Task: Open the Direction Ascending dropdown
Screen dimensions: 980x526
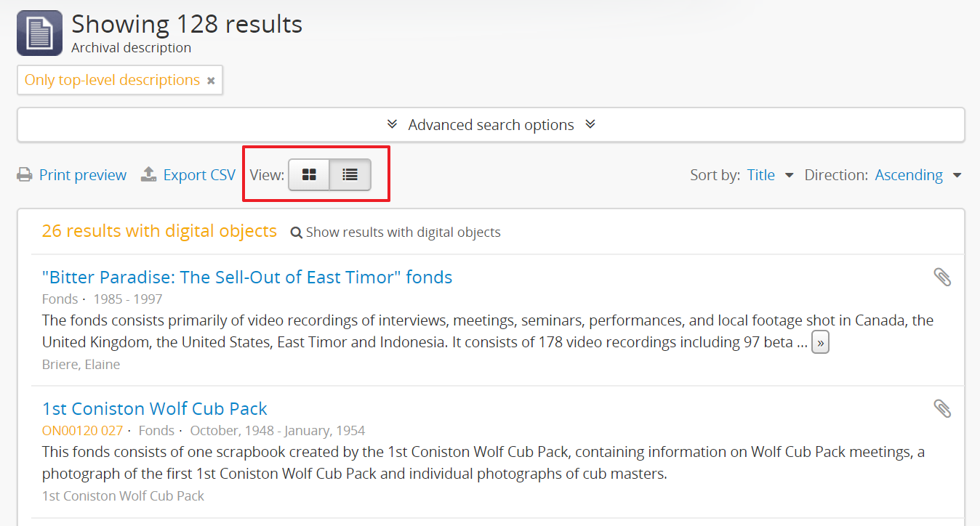Action: [917, 175]
